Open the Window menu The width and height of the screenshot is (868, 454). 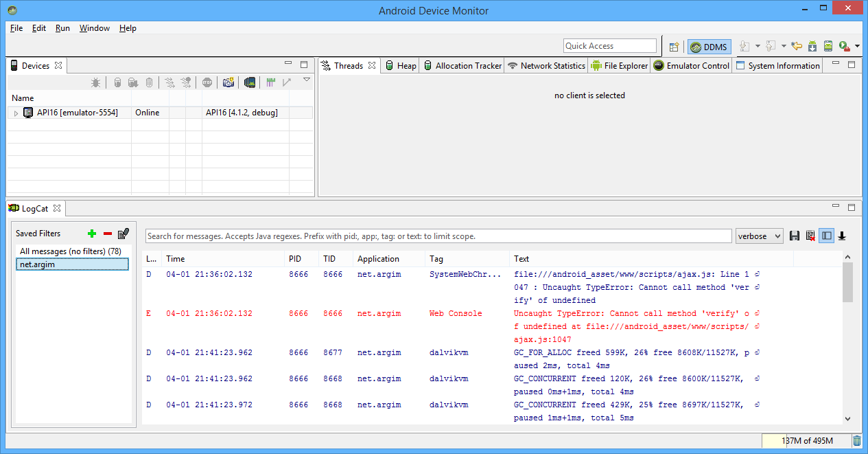click(95, 28)
